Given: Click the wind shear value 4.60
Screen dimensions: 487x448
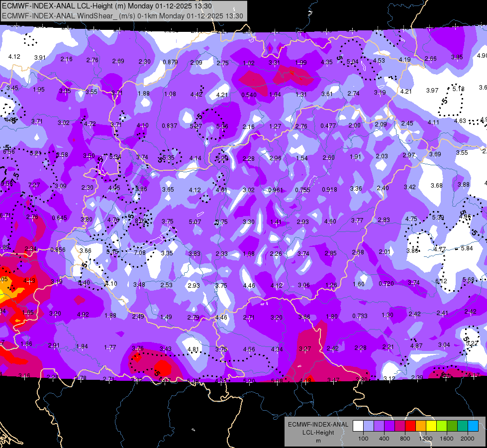Looking at the screenshot, I should click(x=330, y=222).
